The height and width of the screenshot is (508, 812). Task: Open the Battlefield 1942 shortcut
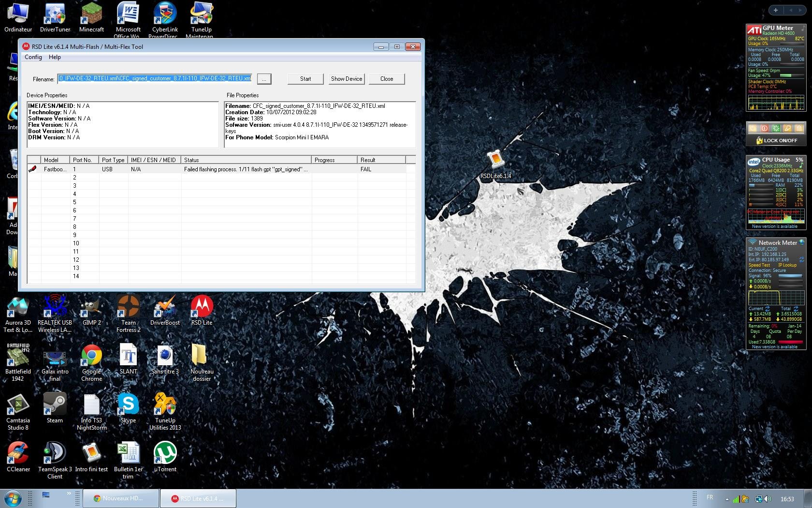point(18,363)
